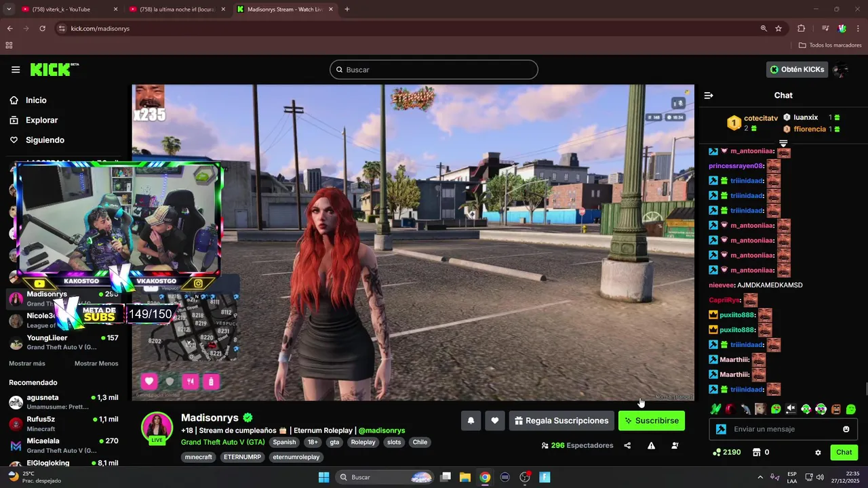Click Regala Suscripciones button

561,421
